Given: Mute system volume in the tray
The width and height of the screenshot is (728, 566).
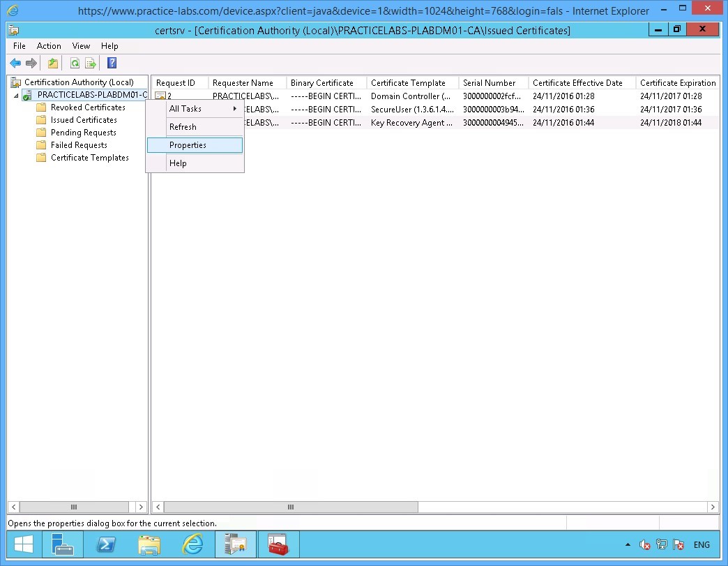Looking at the screenshot, I should 644,544.
